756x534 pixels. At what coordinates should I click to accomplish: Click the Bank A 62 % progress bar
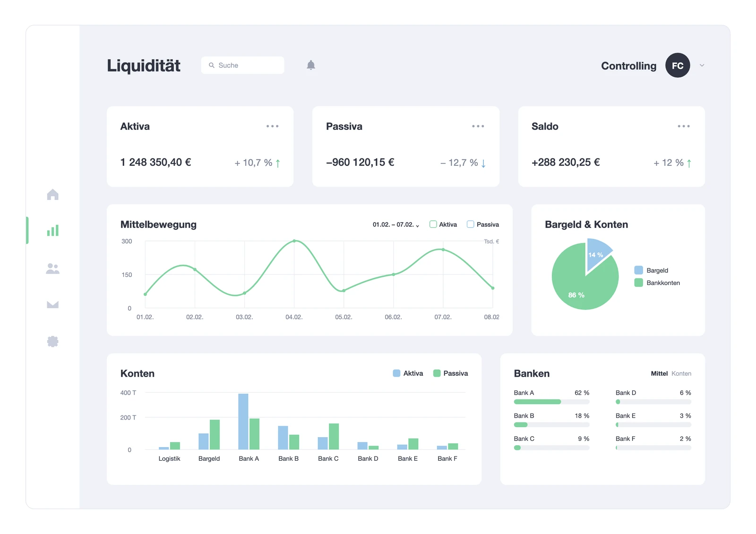tap(551, 402)
